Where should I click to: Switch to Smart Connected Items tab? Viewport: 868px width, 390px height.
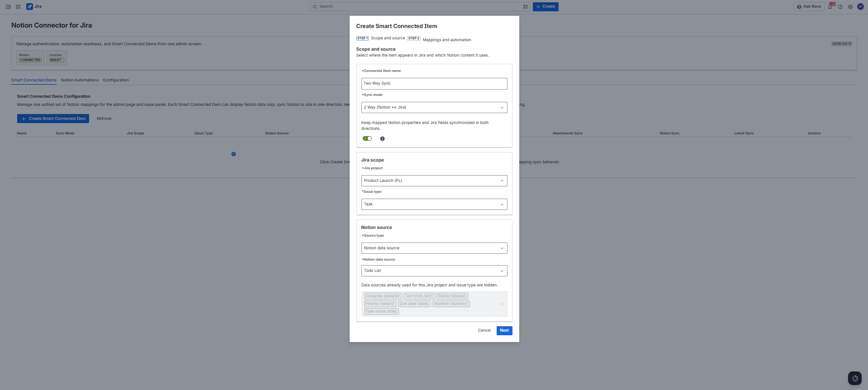tap(34, 80)
